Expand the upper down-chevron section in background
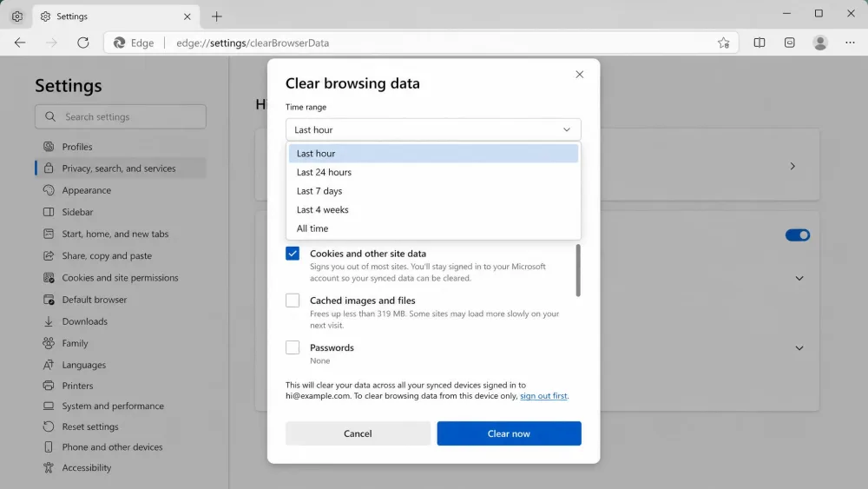This screenshot has height=489, width=868. tap(799, 278)
